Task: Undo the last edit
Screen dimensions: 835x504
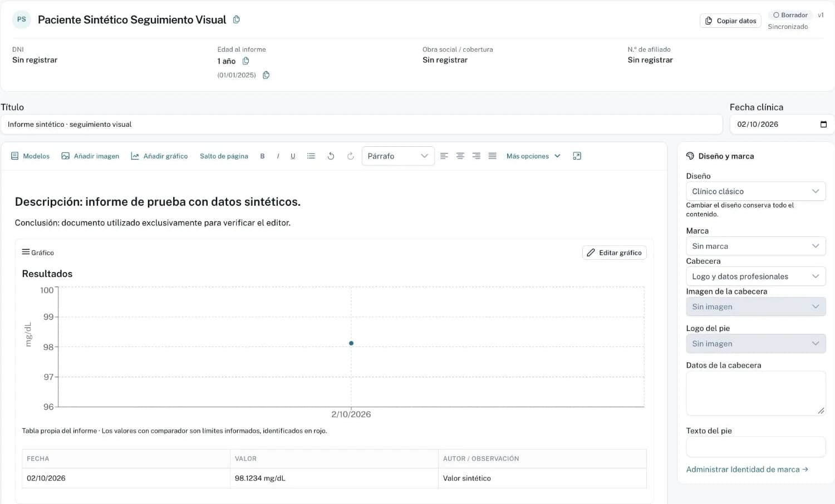Action: tap(331, 156)
